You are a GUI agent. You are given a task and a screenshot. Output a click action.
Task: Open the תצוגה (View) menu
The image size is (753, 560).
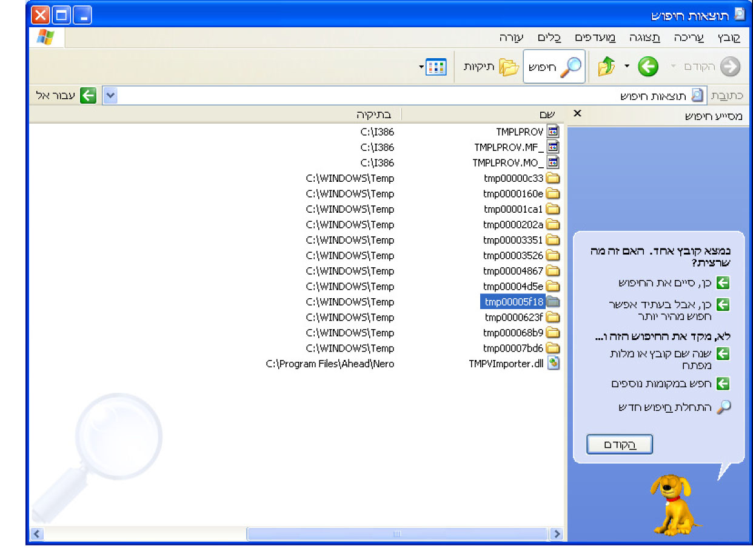pos(644,38)
